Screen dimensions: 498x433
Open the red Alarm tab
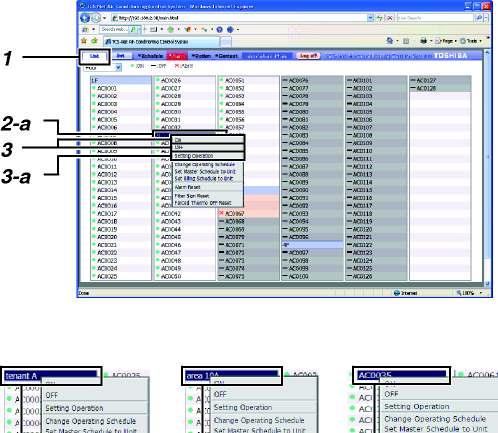pyautogui.click(x=177, y=56)
